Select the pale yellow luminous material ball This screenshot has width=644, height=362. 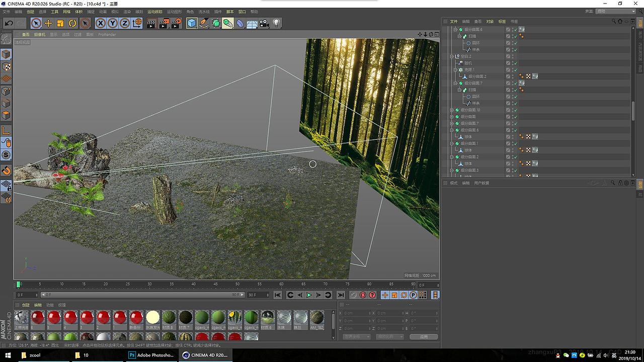pyautogui.click(x=152, y=317)
